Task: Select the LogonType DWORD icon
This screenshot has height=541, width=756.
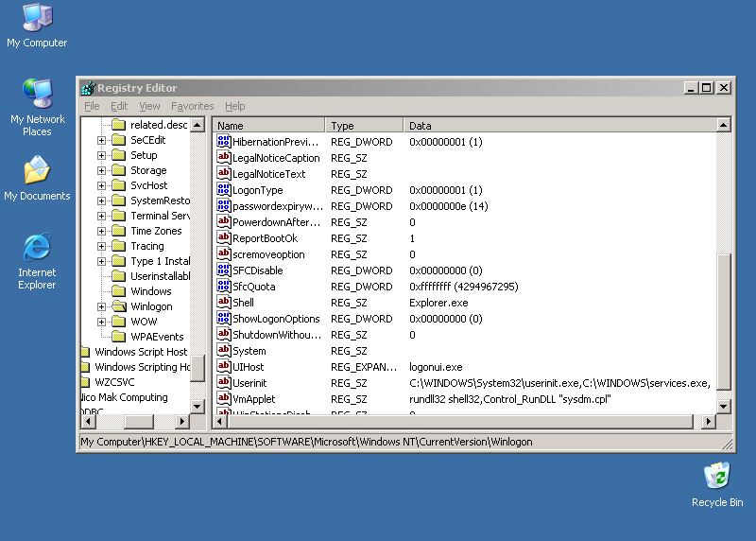Action: point(223,190)
